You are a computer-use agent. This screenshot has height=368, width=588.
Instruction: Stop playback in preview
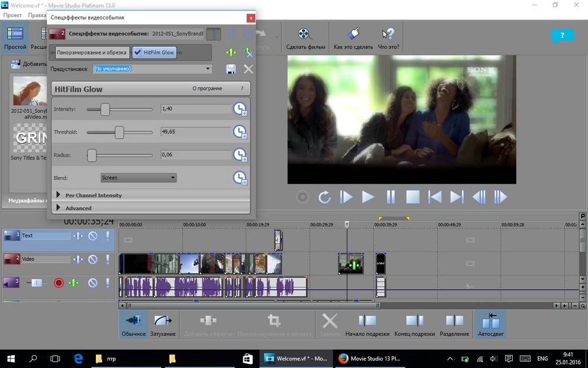tap(413, 197)
